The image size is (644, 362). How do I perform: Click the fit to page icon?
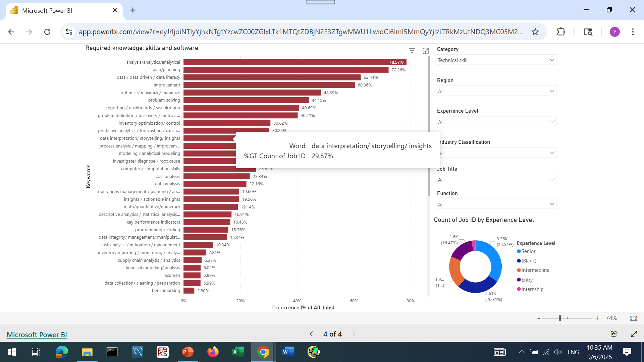pos(633,318)
